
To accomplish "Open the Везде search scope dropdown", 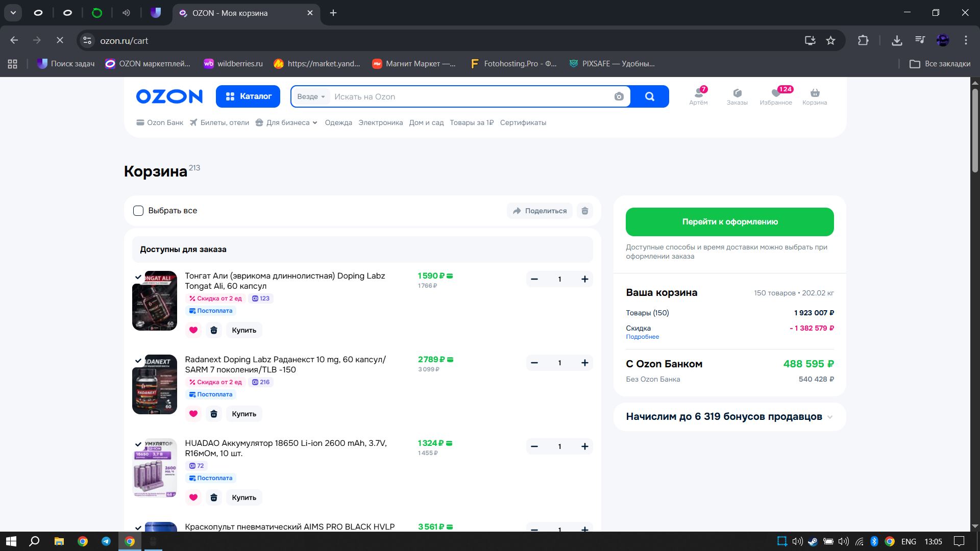I will tap(311, 97).
